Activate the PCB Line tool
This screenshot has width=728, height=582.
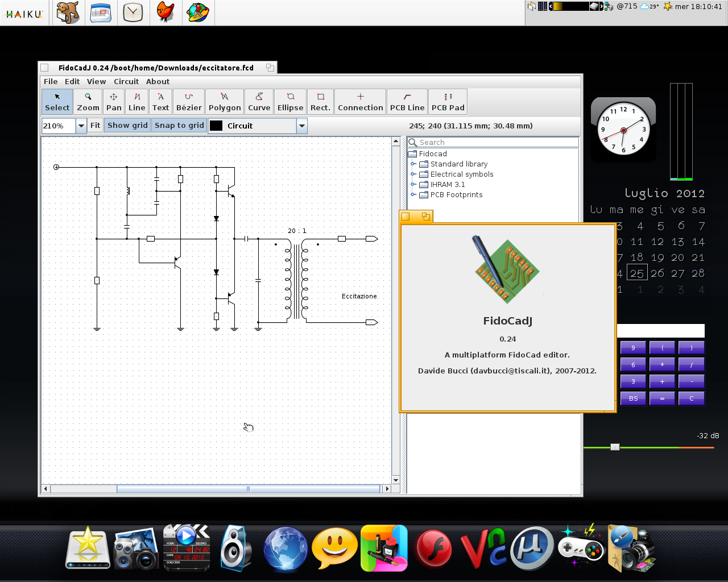[407, 102]
